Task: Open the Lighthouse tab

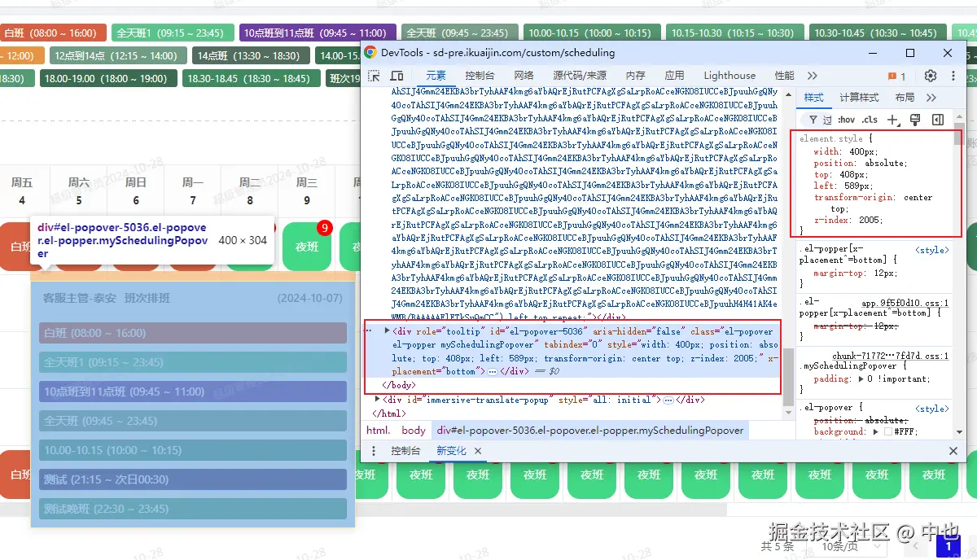Action: pyautogui.click(x=729, y=76)
